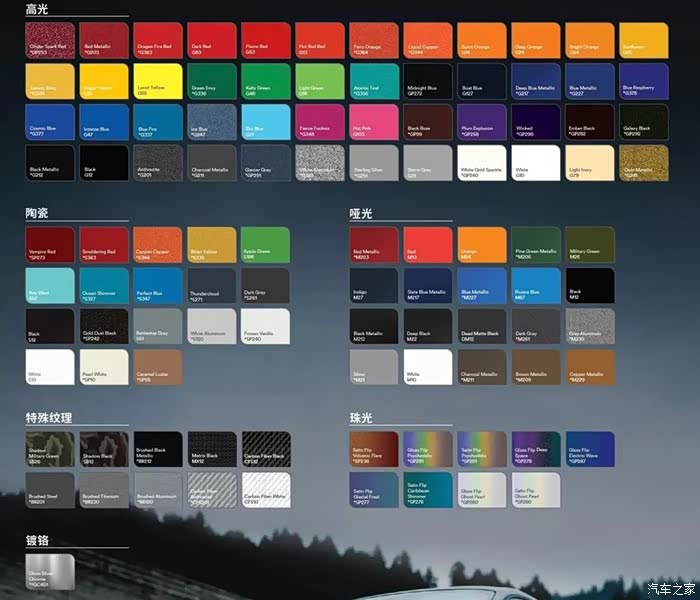Image resolution: width=700 pixels, height=600 pixels.
Task: Click the Hot Pink color swatch
Action: click(x=374, y=122)
